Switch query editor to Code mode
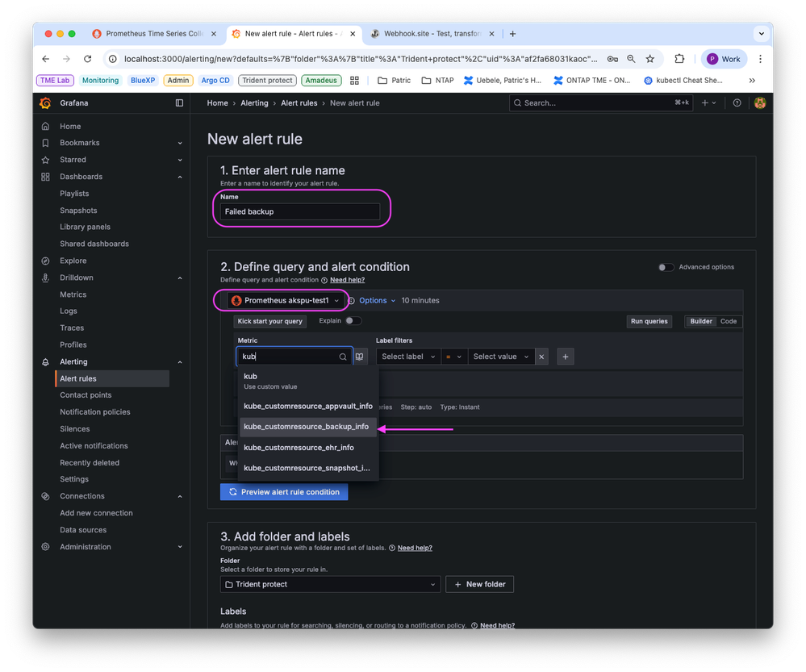This screenshot has width=806, height=672. pos(729,321)
